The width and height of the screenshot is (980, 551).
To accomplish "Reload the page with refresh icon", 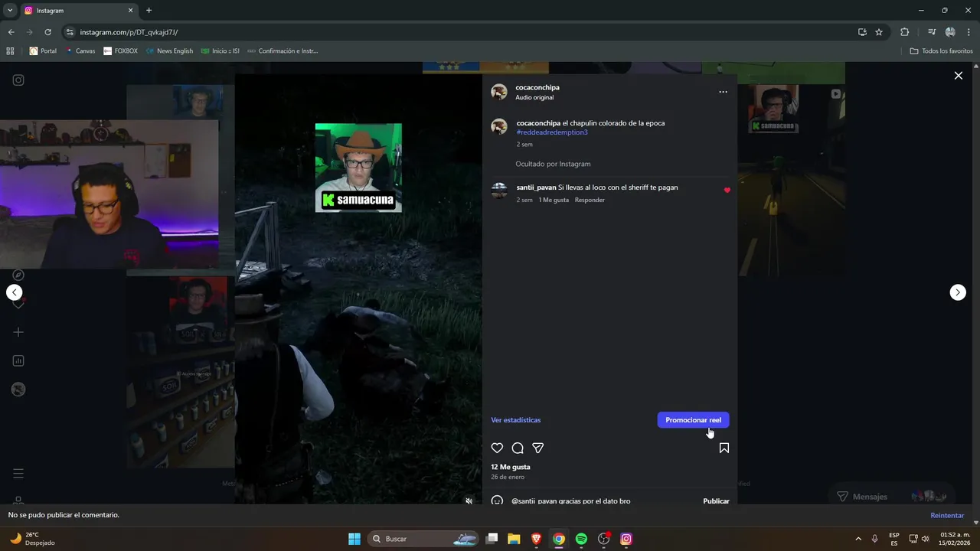I will [47, 32].
